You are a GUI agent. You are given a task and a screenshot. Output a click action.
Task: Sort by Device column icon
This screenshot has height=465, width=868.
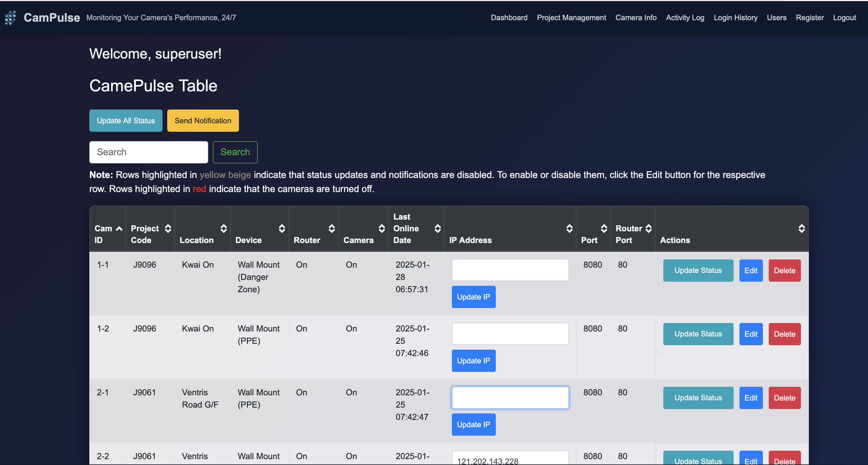[282, 229]
